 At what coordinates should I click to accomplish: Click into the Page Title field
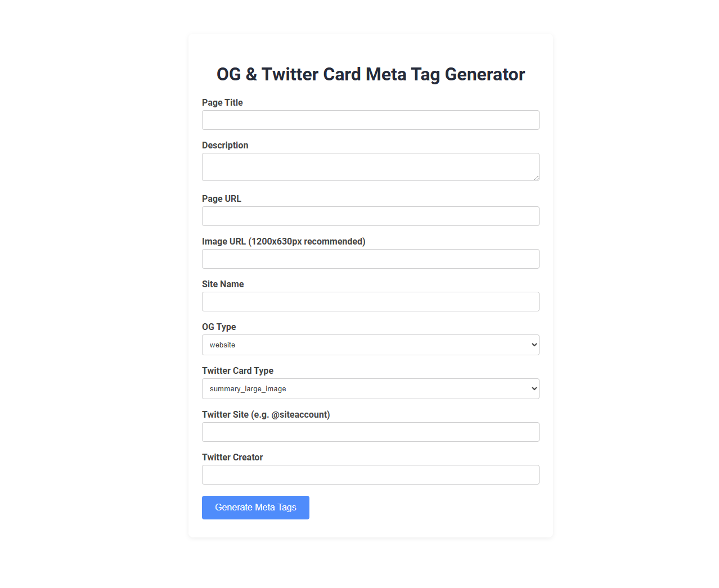[x=370, y=120]
